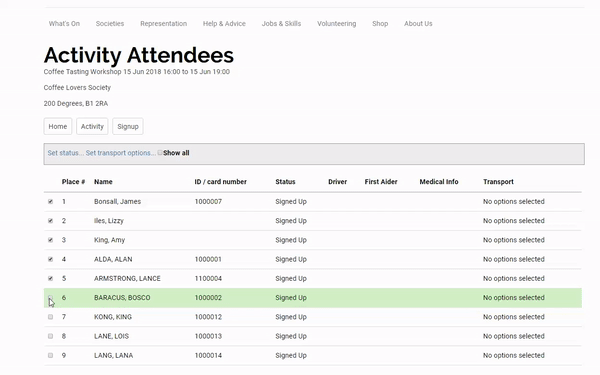
Task: Enable the Show all checkbox
Action: coord(160,153)
